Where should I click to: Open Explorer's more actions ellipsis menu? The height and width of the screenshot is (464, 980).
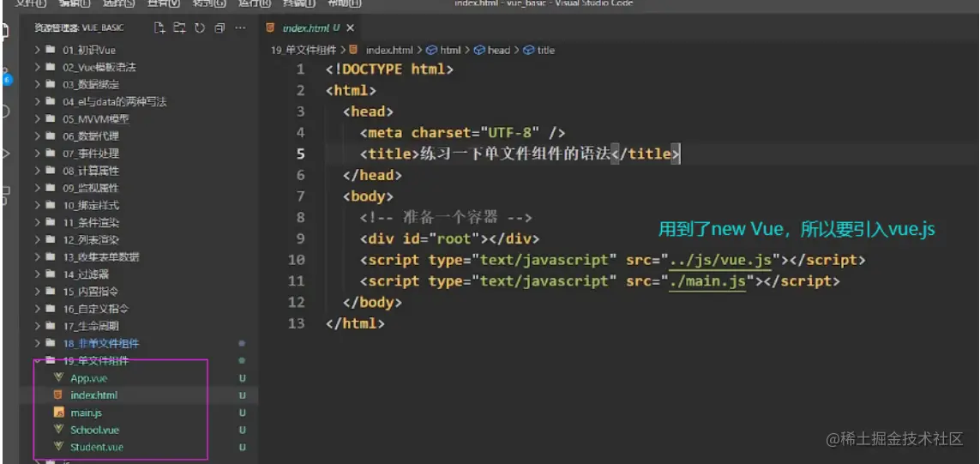point(240,27)
